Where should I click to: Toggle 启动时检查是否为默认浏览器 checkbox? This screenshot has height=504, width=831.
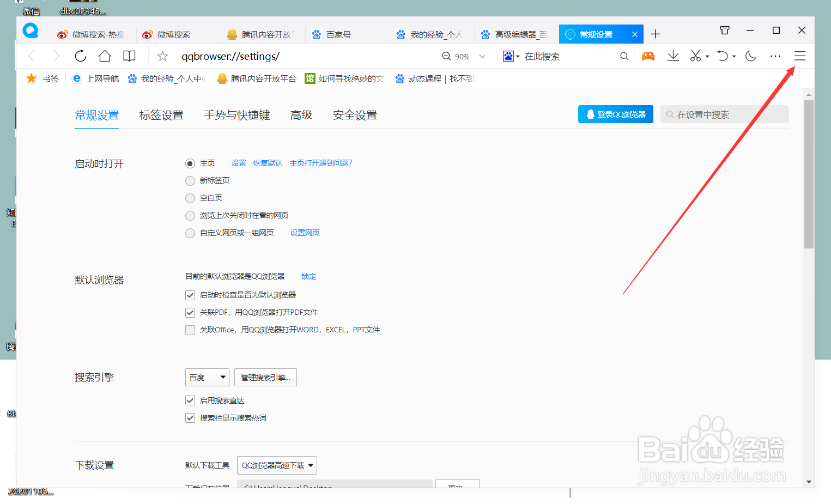click(x=190, y=295)
